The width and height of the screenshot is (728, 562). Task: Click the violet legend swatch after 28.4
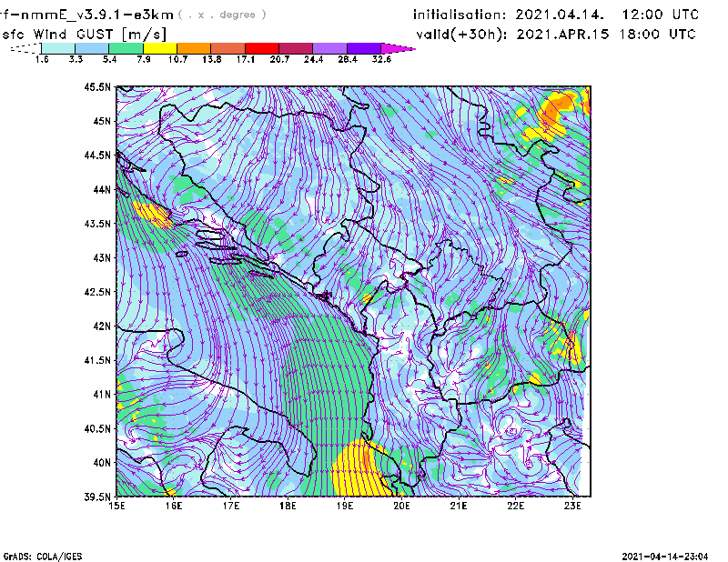[x=364, y=48]
